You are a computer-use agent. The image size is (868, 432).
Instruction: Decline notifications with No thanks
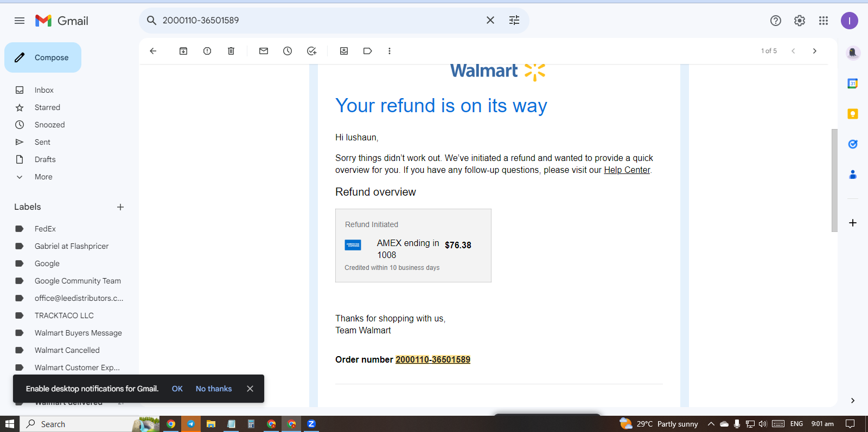tap(214, 389)
